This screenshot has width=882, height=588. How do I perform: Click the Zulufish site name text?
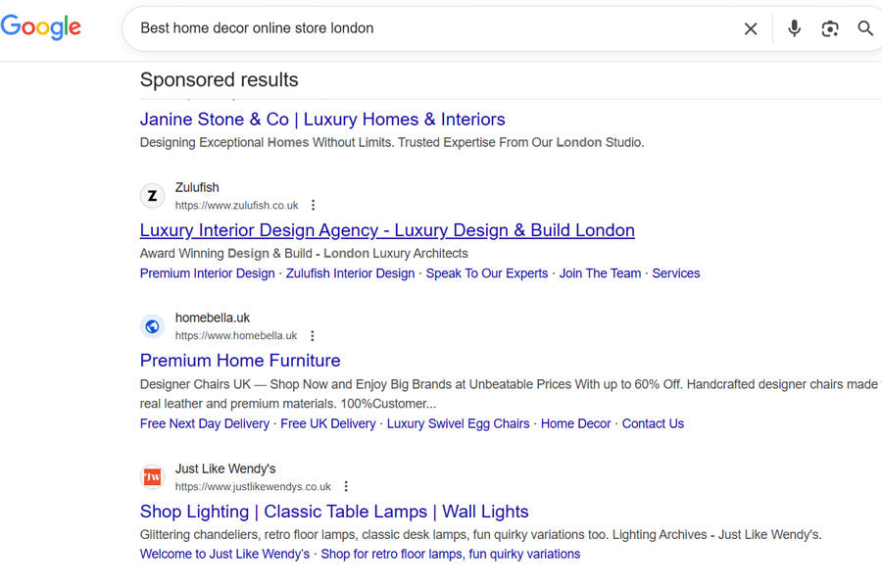[x=197, y=187]
